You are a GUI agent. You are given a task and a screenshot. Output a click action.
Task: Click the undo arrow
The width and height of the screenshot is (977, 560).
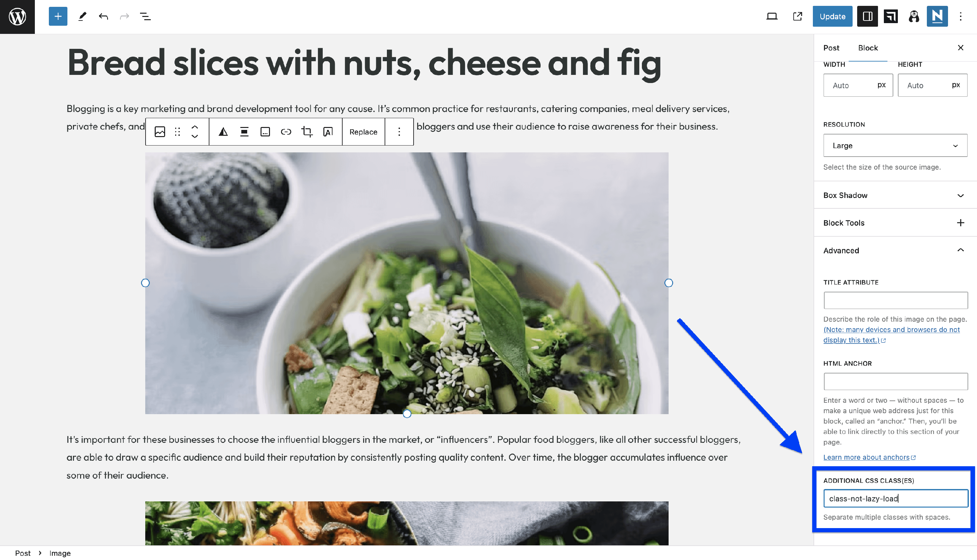click(x=103, y=16)
